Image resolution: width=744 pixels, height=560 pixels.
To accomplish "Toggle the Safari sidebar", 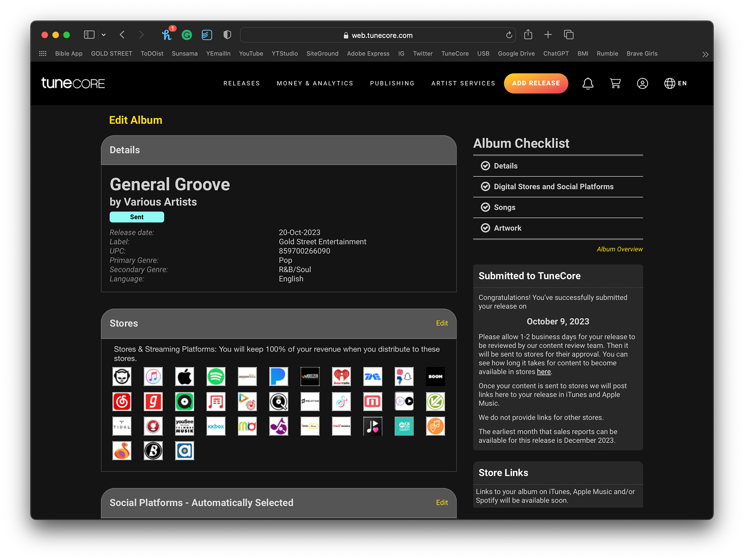I will (x=89, y=35).
